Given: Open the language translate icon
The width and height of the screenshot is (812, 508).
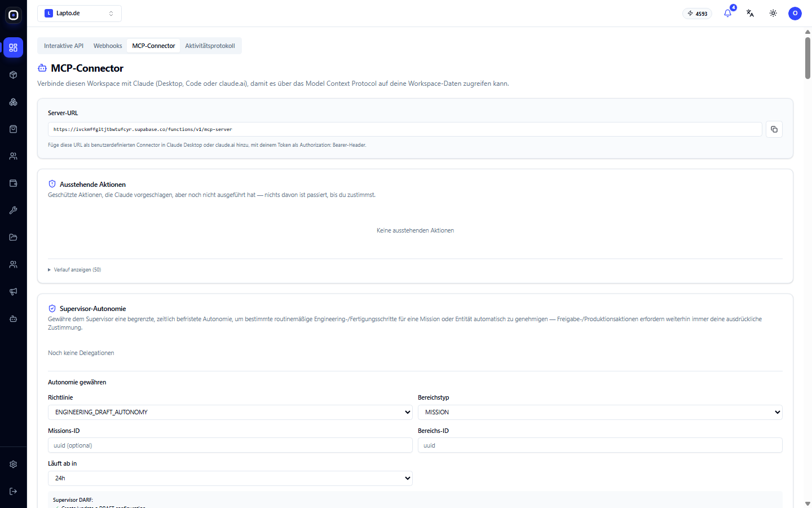Looking at the screenshot, I should [750, 13].
